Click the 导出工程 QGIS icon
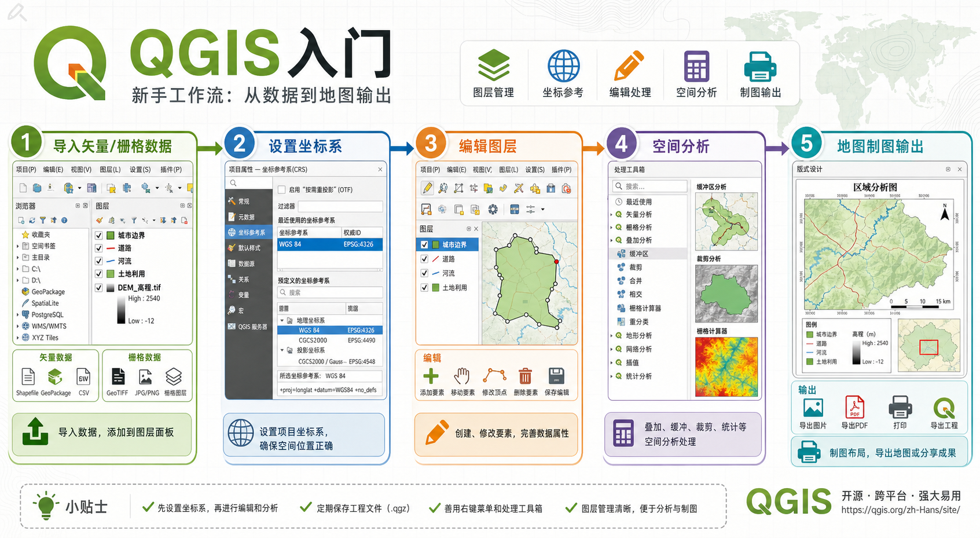 click(x=944, y=408)
